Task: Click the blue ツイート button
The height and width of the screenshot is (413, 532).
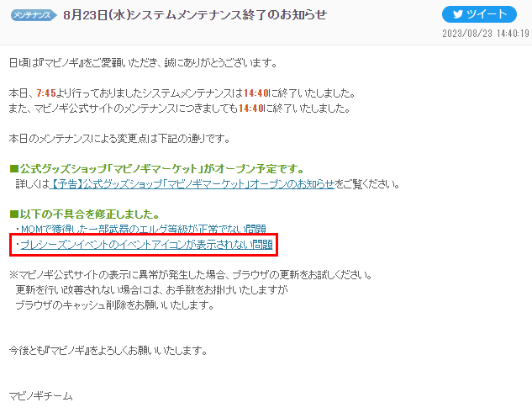Action: click(479, 14)
